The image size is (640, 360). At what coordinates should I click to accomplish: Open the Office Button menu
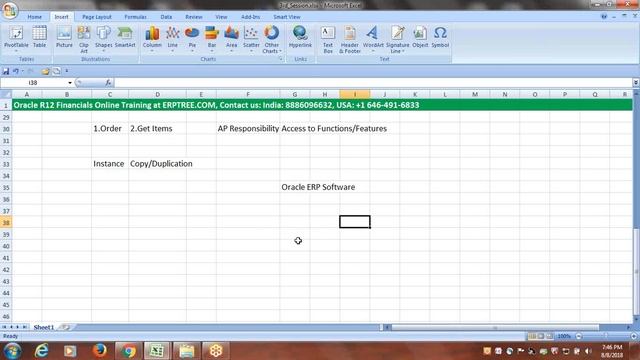tap(10, 10)
